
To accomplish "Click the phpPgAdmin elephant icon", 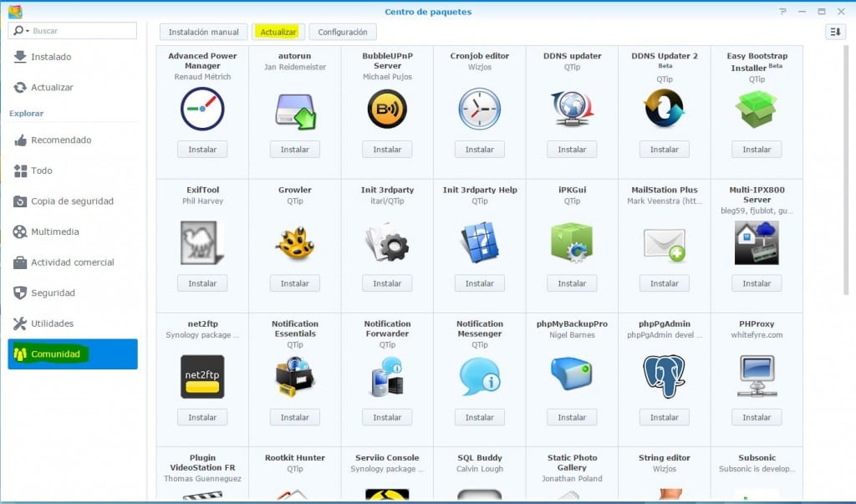I will [x=664, y=376].
